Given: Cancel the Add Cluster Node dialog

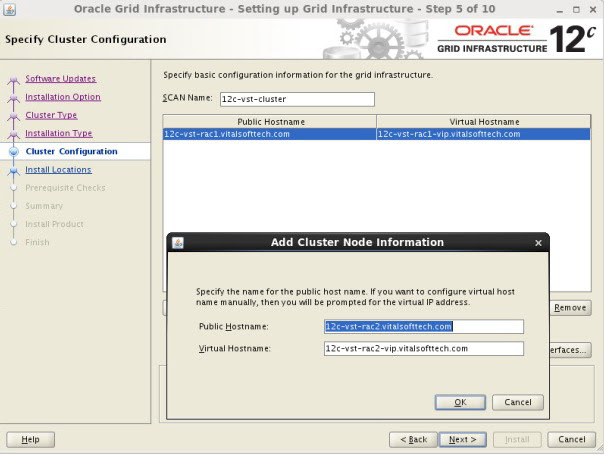Looking at the screenshot, I should click(x=518, y=402).
